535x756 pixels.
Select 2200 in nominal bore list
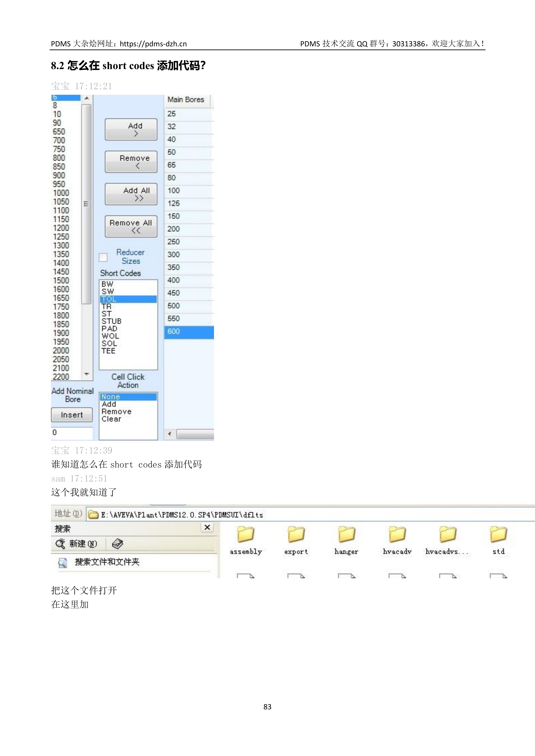point(66,377)
